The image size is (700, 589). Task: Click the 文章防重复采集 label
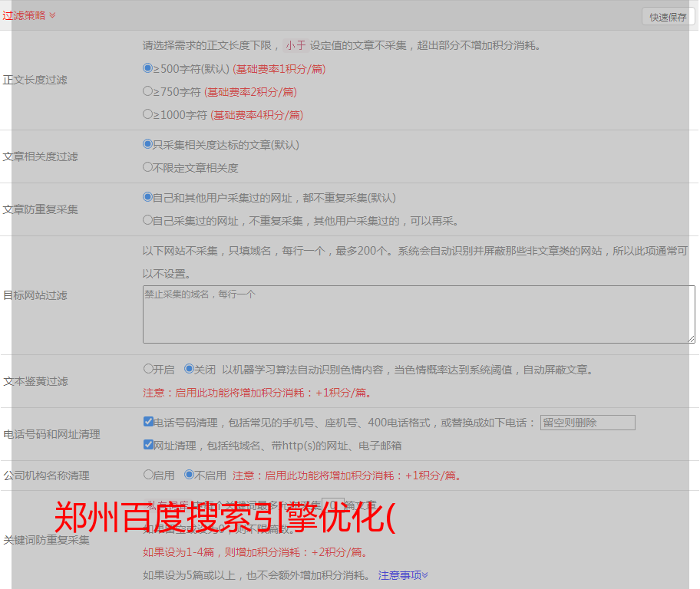click(40, 209)
